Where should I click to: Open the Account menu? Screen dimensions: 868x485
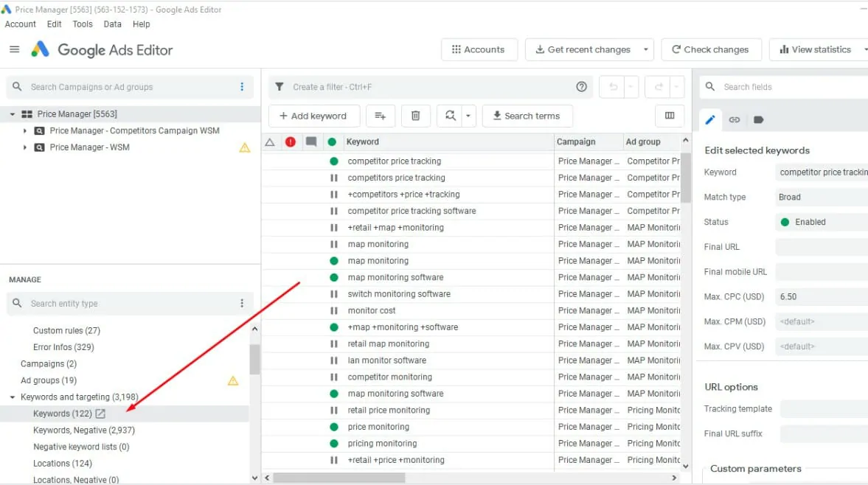[x=21, y=24]
